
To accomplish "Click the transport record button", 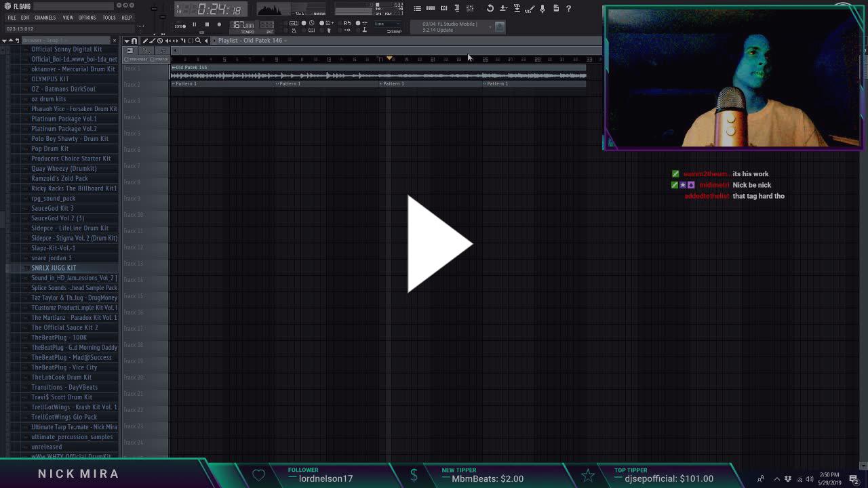I will click(219, 24).
